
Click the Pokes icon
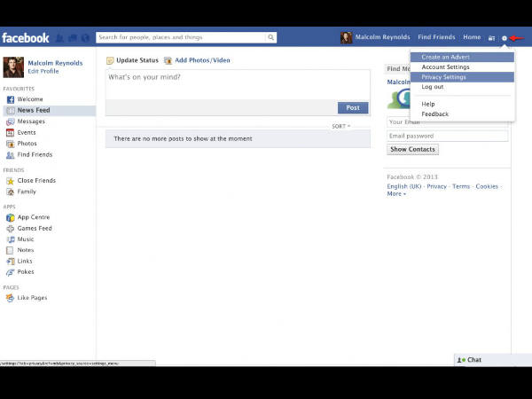click(11, 272)
